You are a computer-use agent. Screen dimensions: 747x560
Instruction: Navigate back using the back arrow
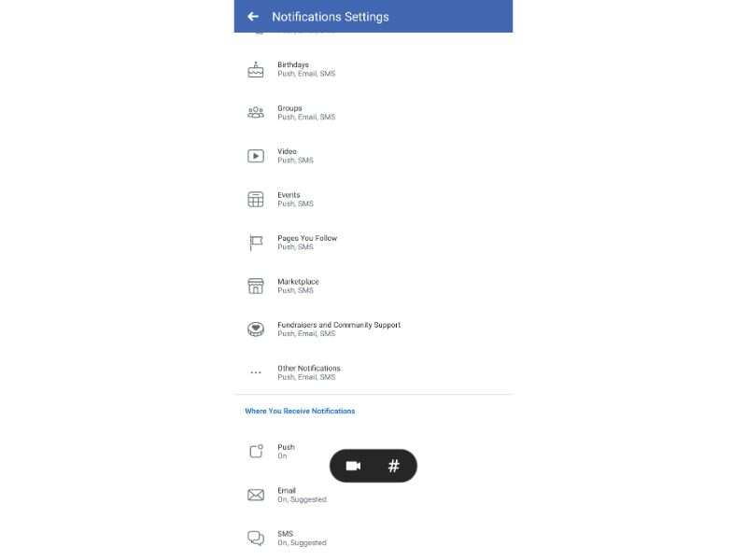[252, 16]
